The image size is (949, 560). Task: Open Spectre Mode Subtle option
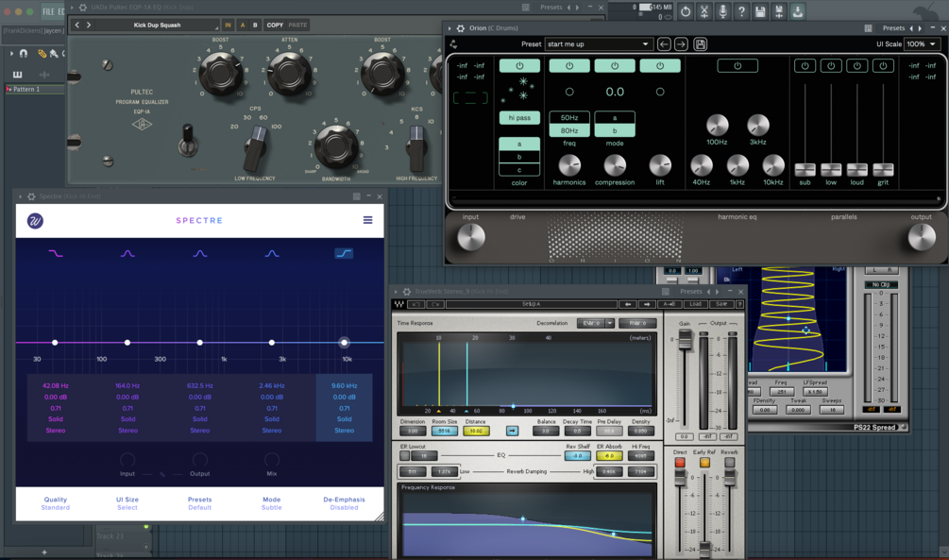(x=272, y=503)
